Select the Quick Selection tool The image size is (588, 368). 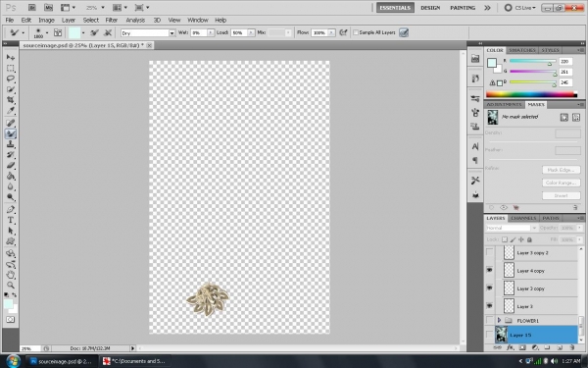pyautogui.click(x=11, y=89)
